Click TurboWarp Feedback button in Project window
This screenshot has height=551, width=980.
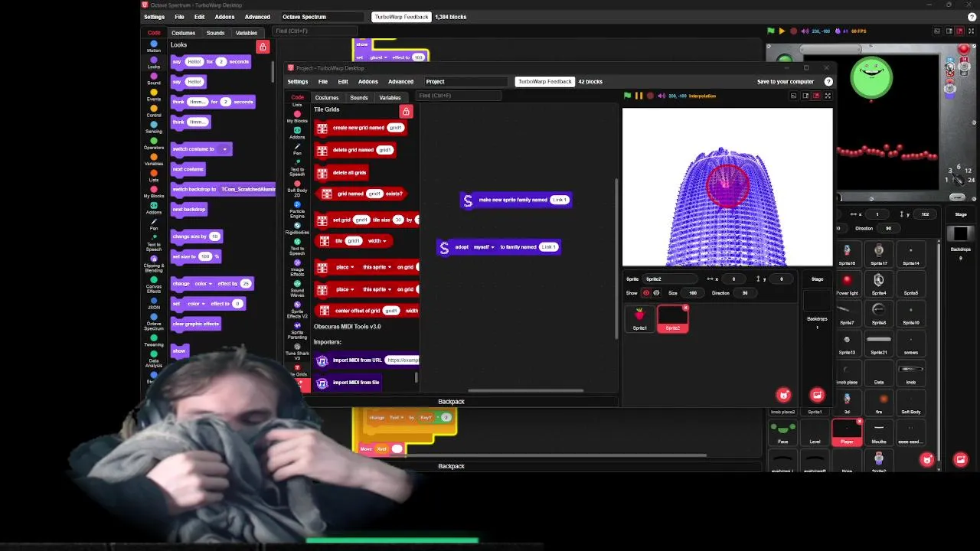pos(544,81)
